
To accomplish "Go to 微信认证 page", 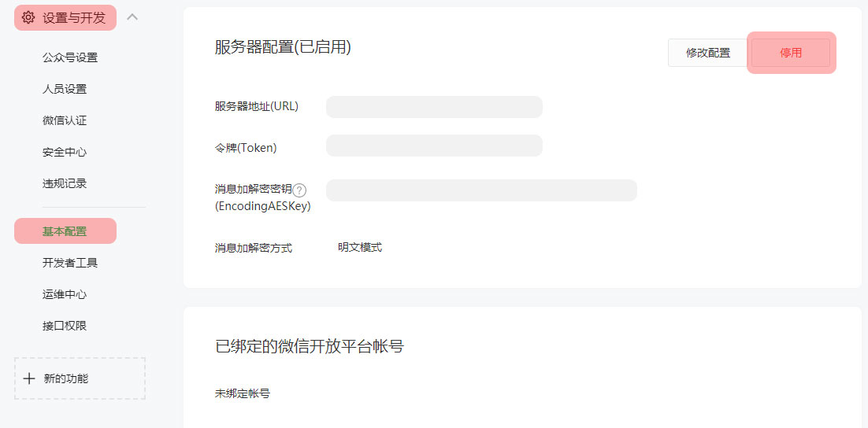I will (x=65, y=120).
